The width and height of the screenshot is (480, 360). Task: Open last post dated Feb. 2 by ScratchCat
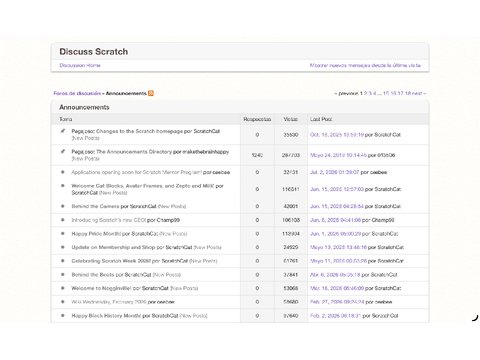click(x=335, y=316)
